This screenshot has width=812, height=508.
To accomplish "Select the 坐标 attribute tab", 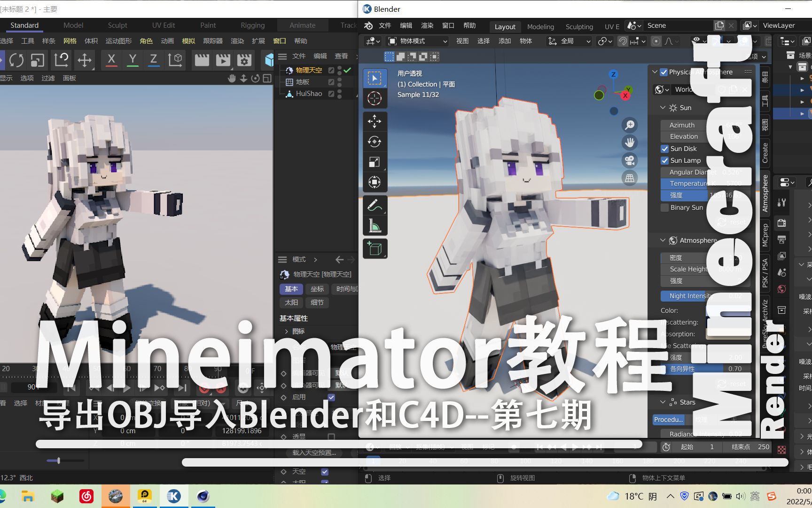I will pos(317,289).
